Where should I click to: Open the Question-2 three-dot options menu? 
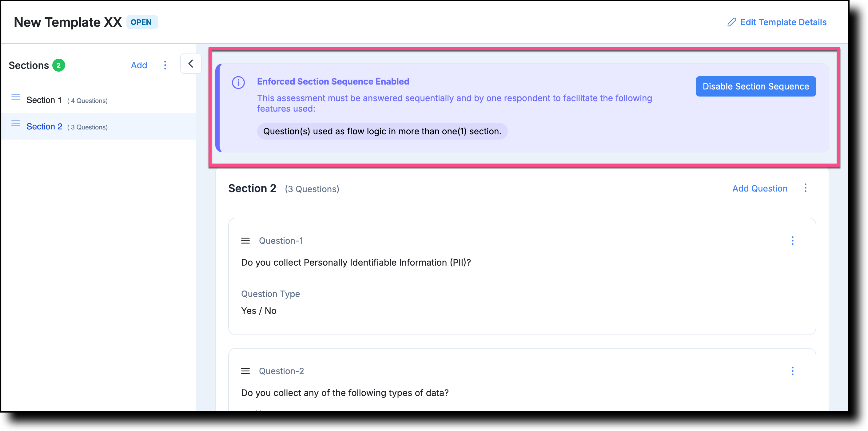click(x=793, y=371)
